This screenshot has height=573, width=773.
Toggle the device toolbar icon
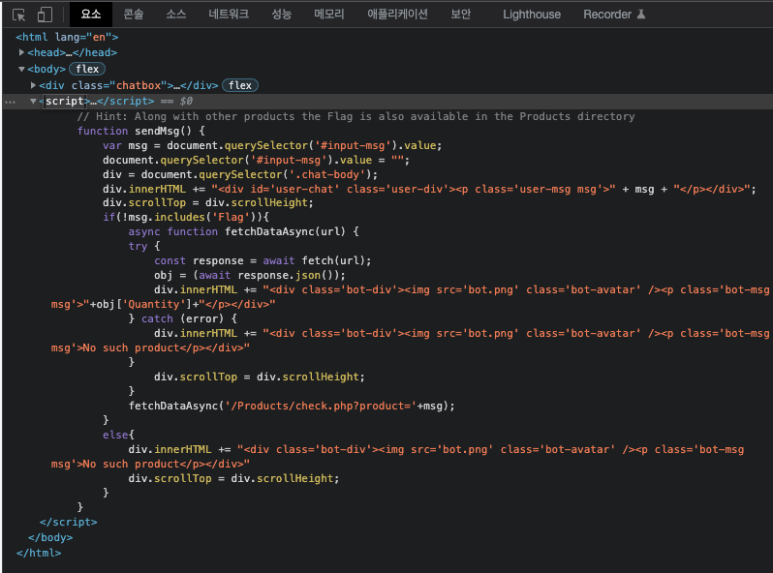[x=45, y=14]
